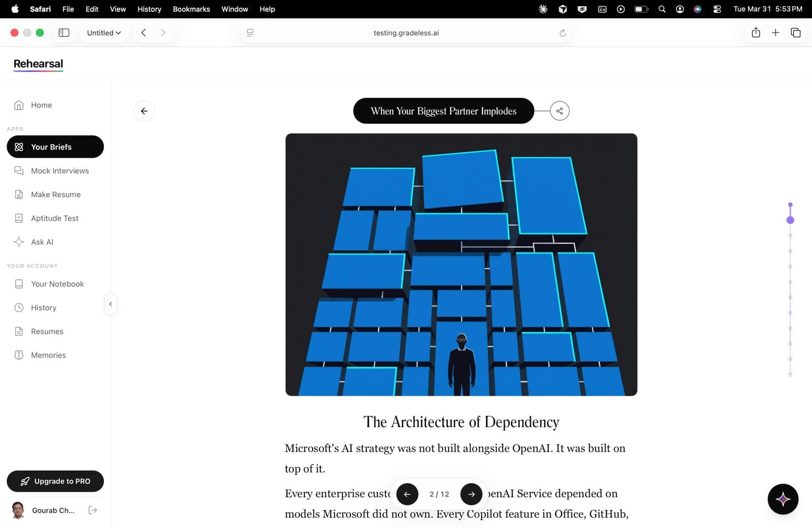The image size is (812, 528).
Task: Jump to the top progress dot
Action: pos(790,204)
